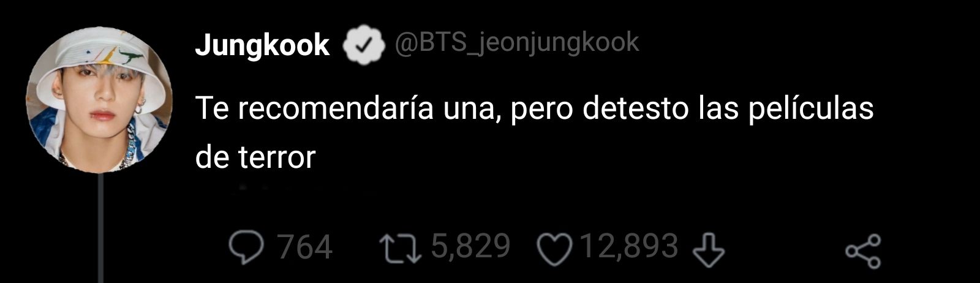Click the 5,829 retweets count
Screen dimensions: 980x283
pos(471,246)
